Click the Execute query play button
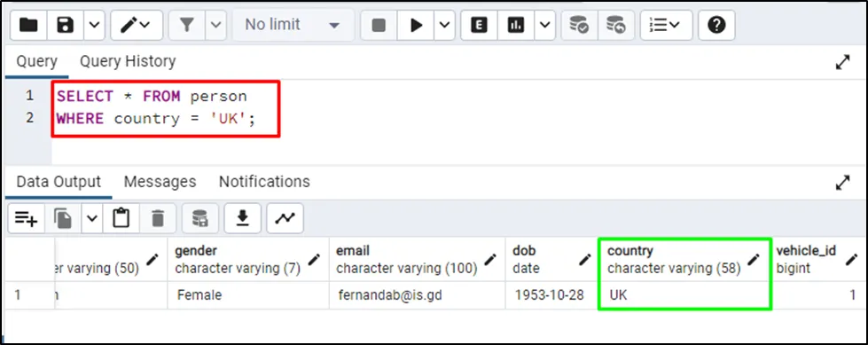The height and width of the screenshot is (345, 868). [x=416, y=25]
